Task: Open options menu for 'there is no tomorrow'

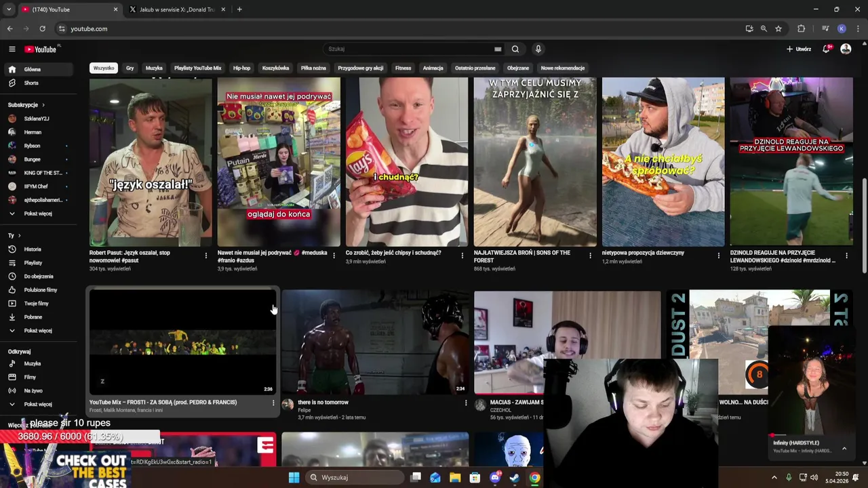Action: coord(466,403)
